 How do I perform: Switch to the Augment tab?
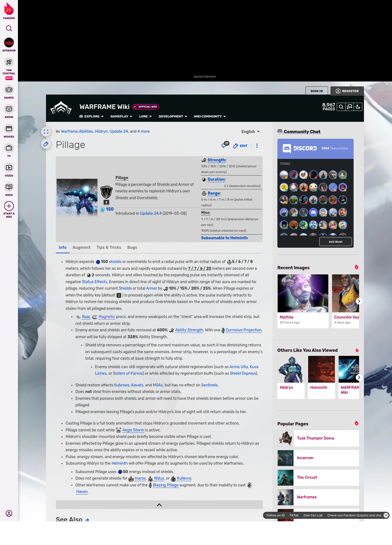81,247
